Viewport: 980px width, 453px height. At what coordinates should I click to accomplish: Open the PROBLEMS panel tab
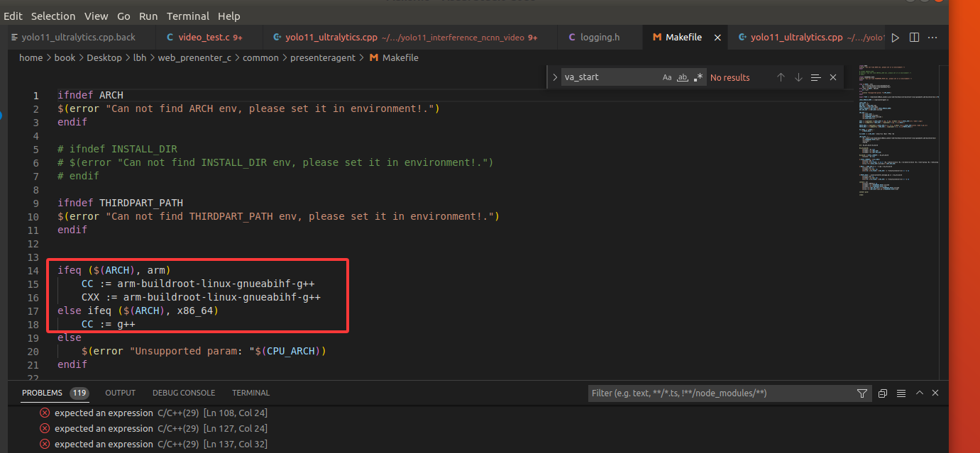[x=43, y=393]
